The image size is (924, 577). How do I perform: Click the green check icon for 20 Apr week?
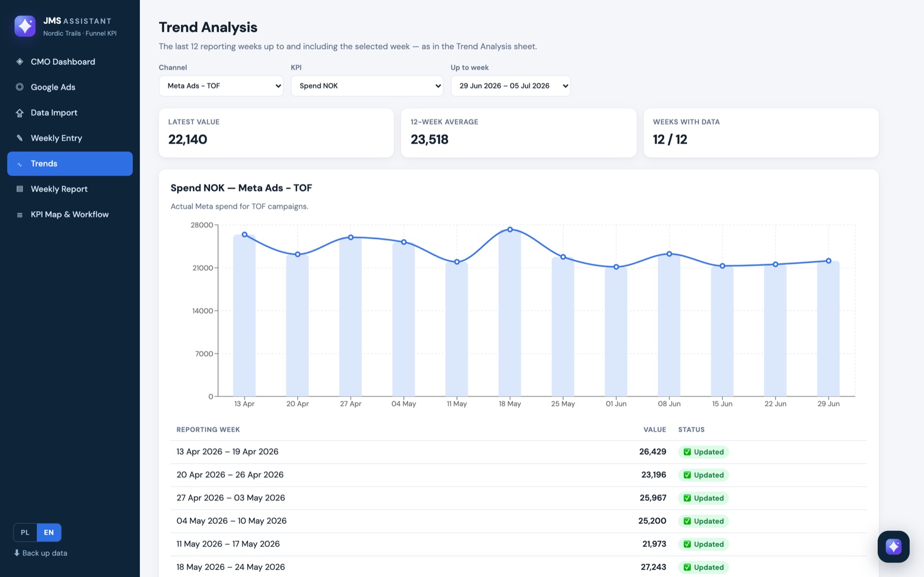pyautogui.click(x=687, y=475)
